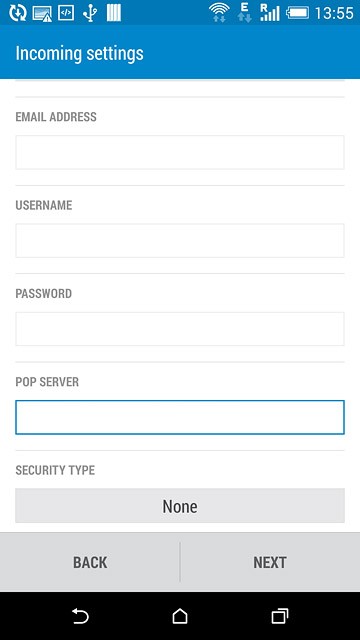The image size is (360, 640).
Task: Tap the Android back navigation icon
Action: click(x=80, y=616)
